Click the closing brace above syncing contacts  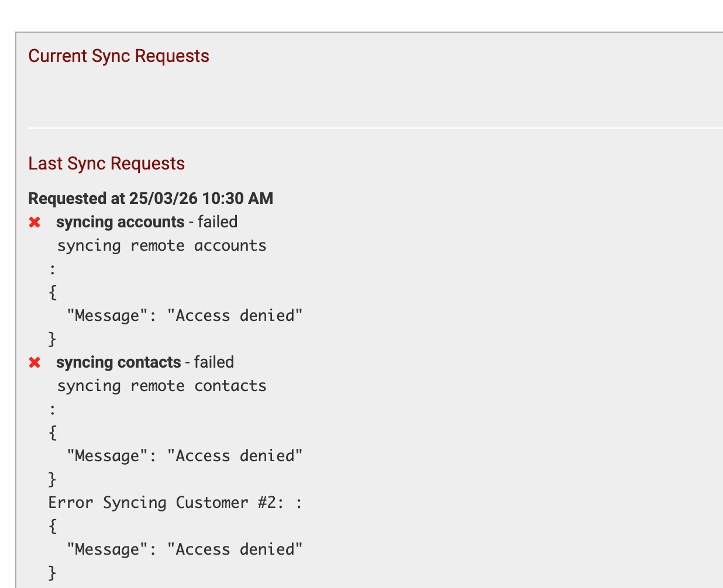pos(53,339)
